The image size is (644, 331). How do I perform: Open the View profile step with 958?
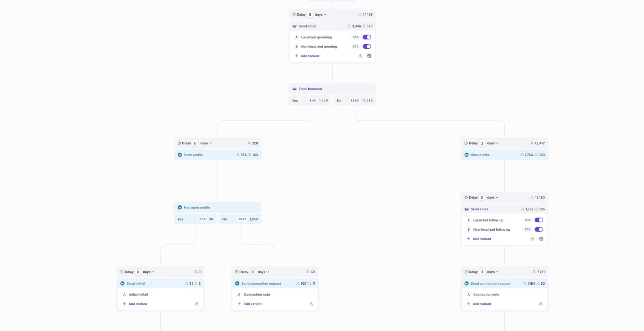(218, 155)
